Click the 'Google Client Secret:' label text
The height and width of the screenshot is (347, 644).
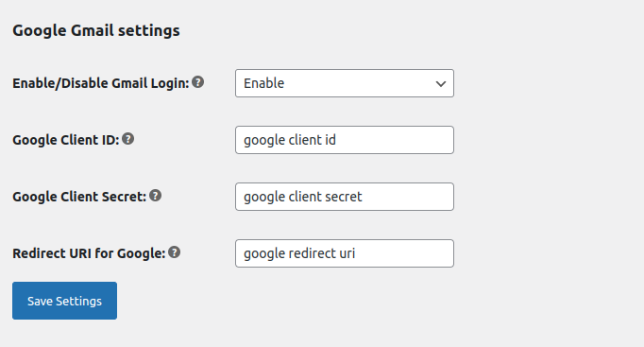tap(79, 197)
